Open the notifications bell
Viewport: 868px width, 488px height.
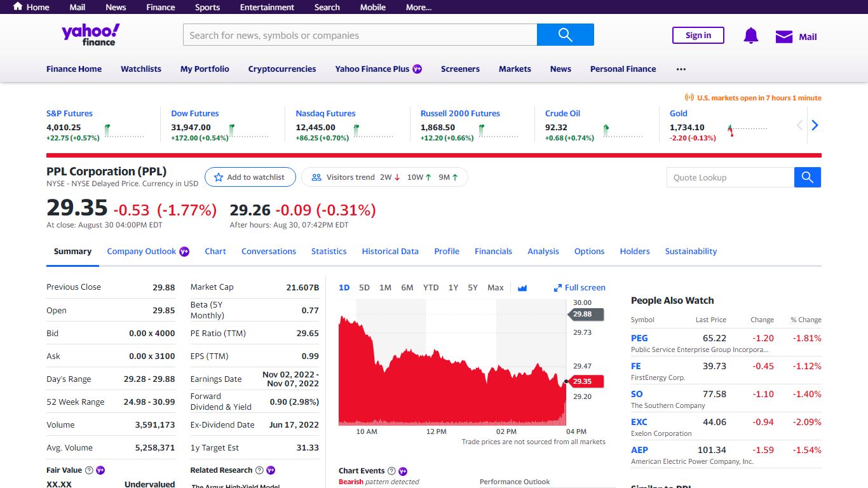(x=751, y=36)
